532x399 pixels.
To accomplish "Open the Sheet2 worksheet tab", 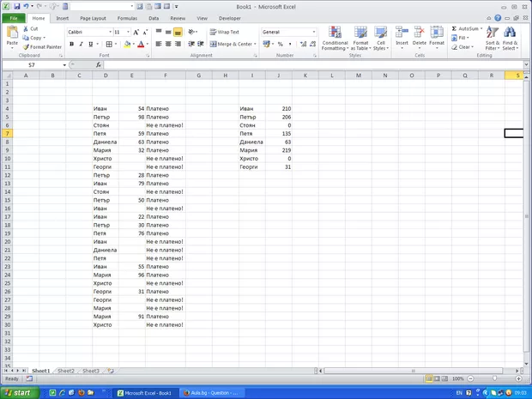I will point(65,371).
